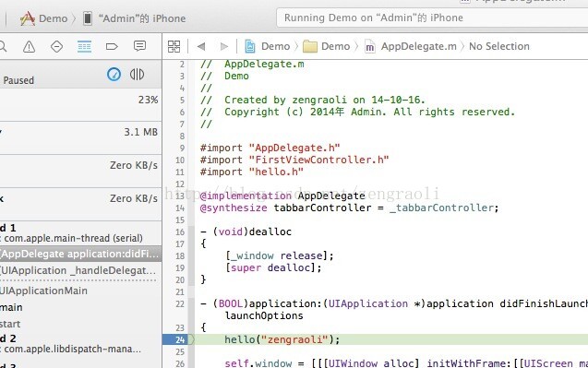Select the Debug navigator icon
588x368 pixels.
pyautogui.click(x=84, y=47)
